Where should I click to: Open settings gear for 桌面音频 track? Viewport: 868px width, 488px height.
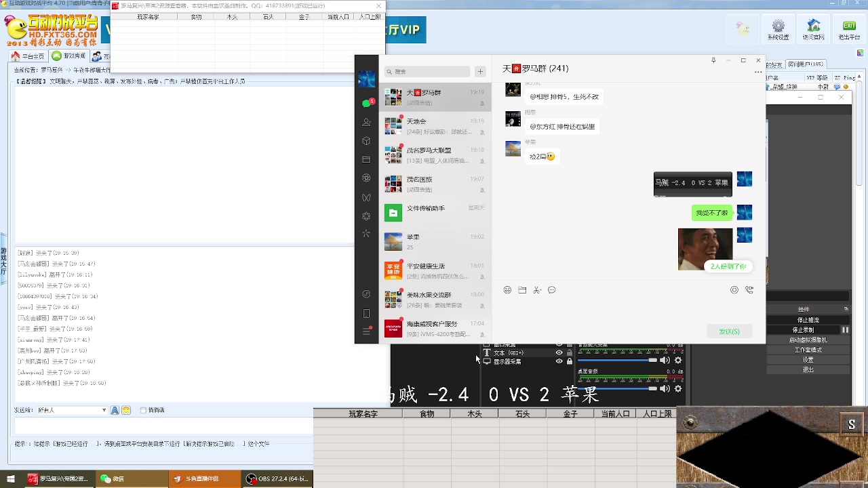coord(678,389)
